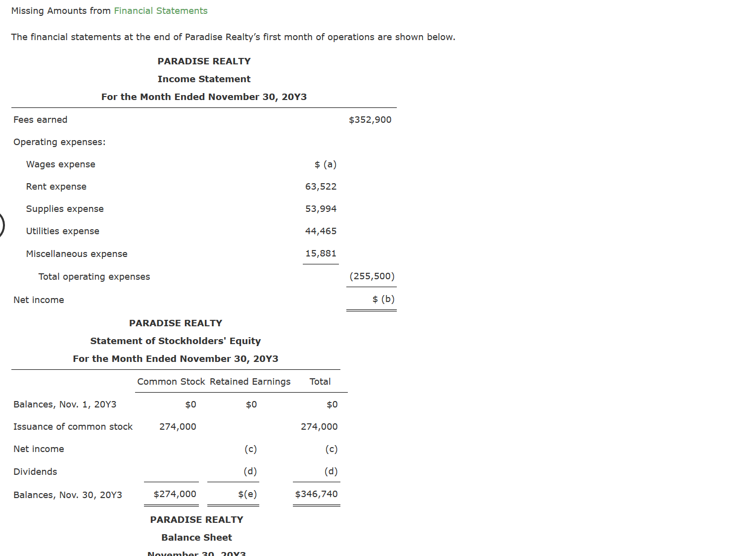Select the Balances, Nov. 30, 20Y3 total $346,740
The image size is (756, 556).
coord(317,494)
